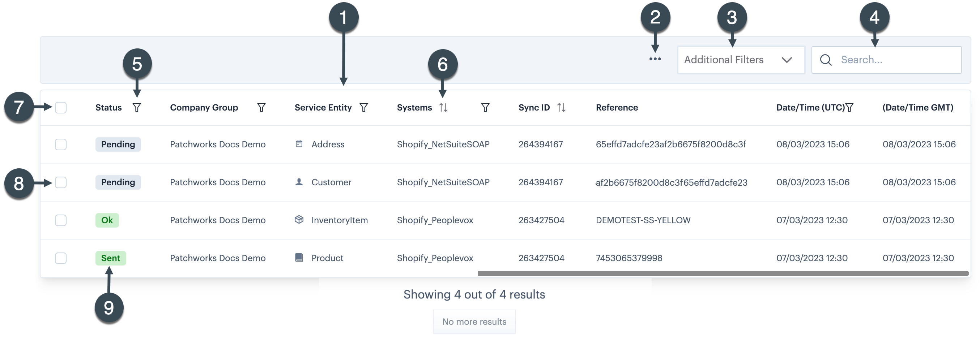
Task: Click the No more results button
Action: (474, 321)
